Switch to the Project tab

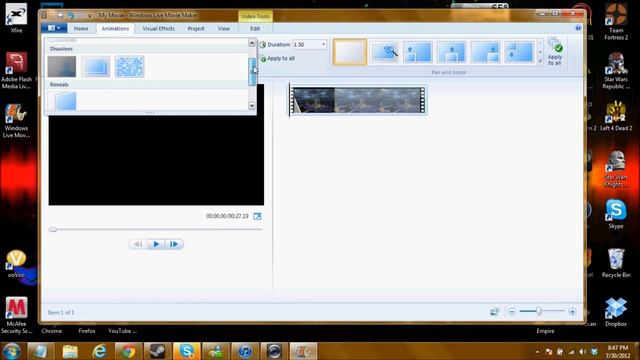196,29
